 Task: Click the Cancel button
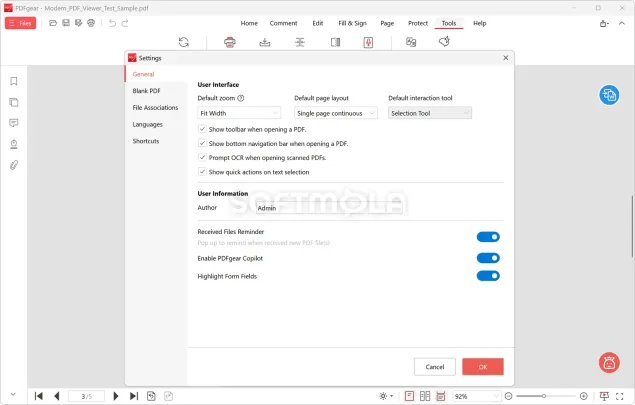click(435, 367)
